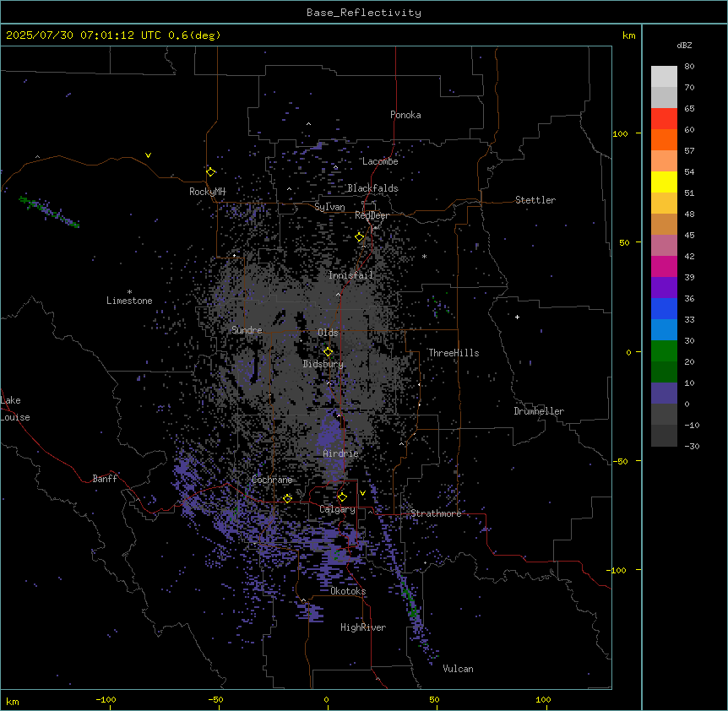
Task: Click the 100 tick on the right axis
Action: [620, 133]
